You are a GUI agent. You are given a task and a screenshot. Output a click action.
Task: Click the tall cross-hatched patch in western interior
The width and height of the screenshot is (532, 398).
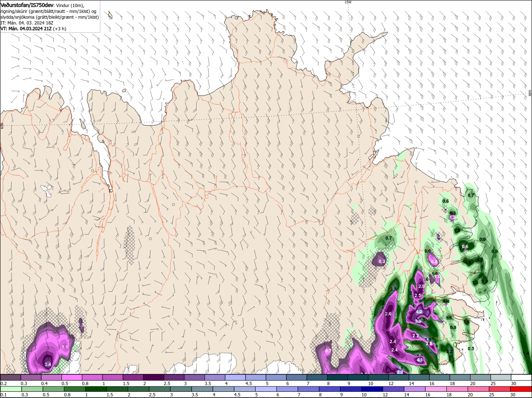(x=130, y=246)
